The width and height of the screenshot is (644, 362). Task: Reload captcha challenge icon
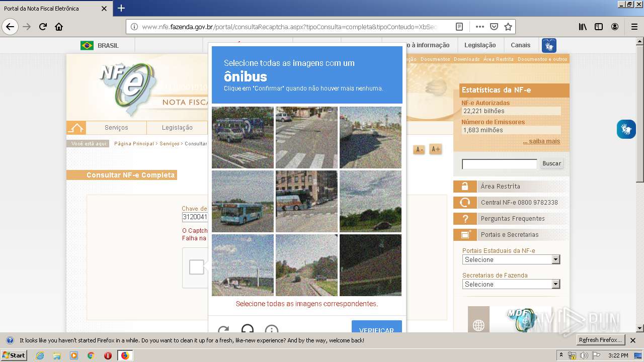[x=223, y=330]
